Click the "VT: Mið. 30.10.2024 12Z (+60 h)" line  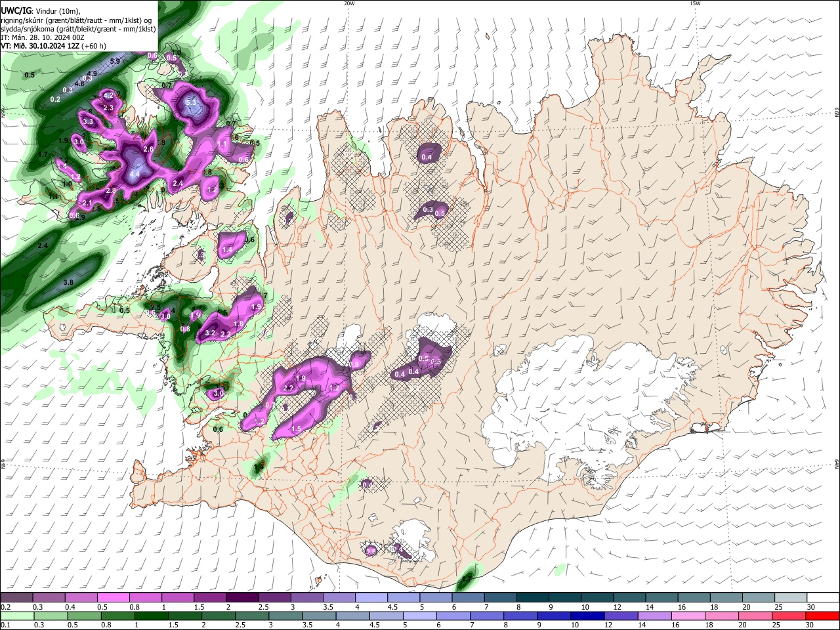(54, 46)
